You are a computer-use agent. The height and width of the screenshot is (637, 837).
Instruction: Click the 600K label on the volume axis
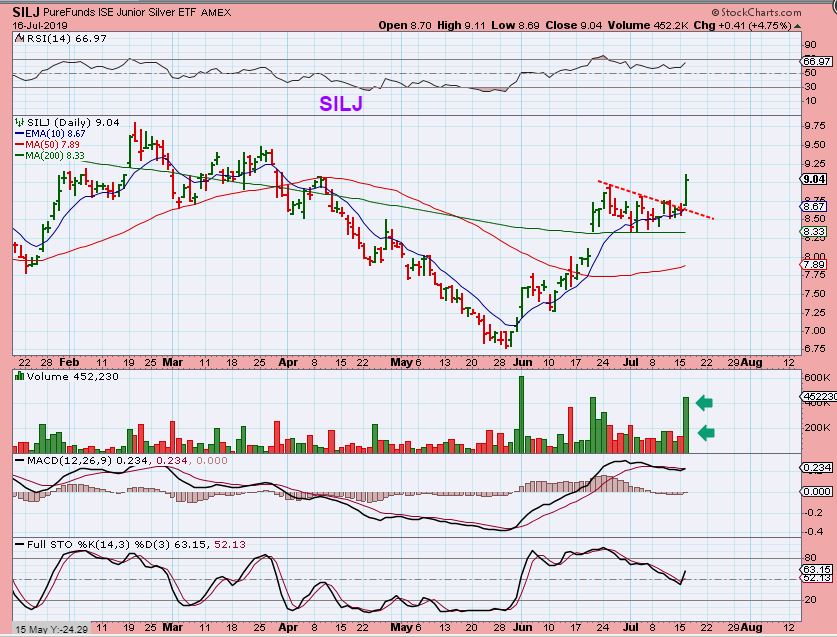pyautogui.click(x=817, y=378)
